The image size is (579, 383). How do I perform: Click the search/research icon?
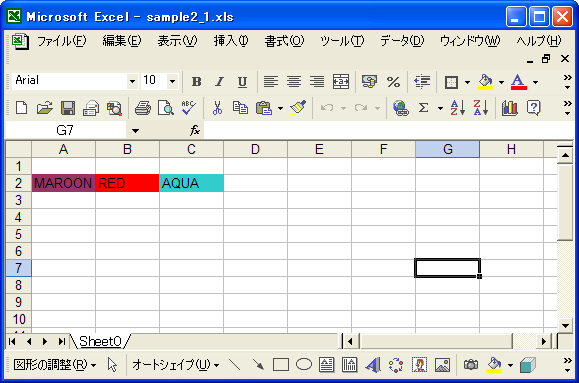114,108
